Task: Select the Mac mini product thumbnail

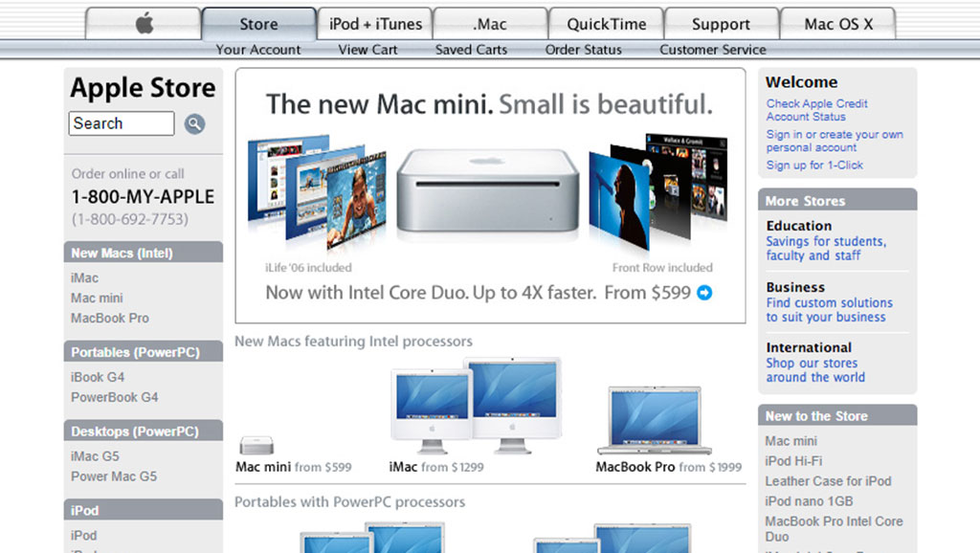Action: point(257,445)
